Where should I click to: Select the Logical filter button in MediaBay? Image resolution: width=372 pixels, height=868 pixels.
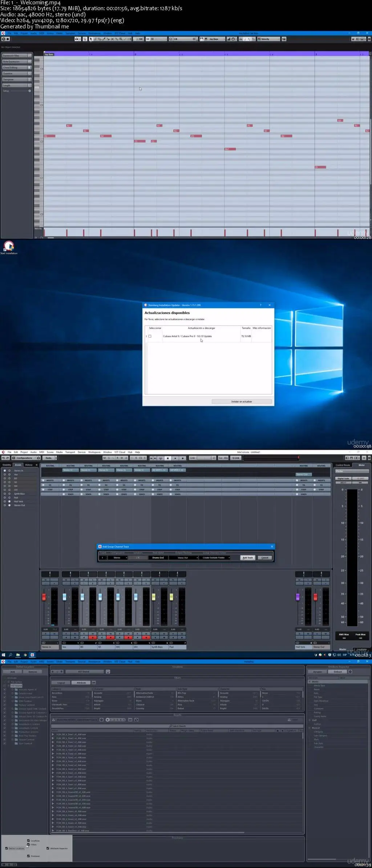[x=61, y=683]
